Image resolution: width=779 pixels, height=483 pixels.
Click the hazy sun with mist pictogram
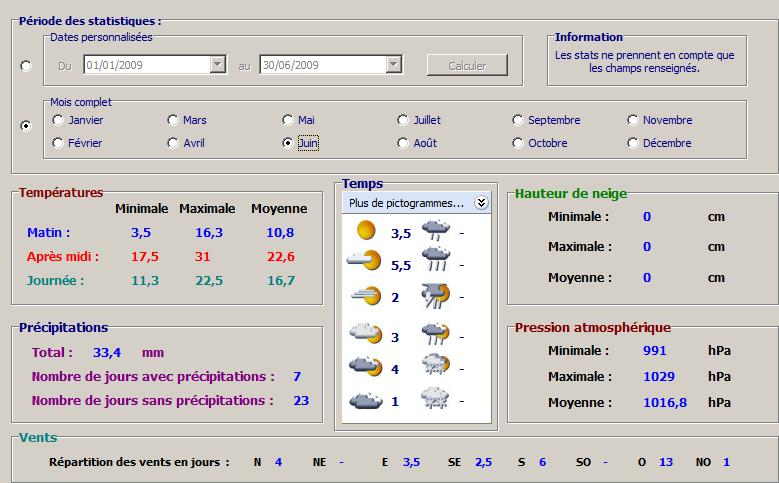pos(366,297)
